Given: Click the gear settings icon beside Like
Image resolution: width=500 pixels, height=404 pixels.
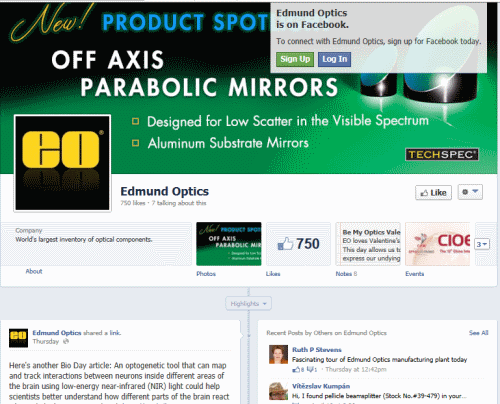Looking at the screenshot, I should point(465,192).
